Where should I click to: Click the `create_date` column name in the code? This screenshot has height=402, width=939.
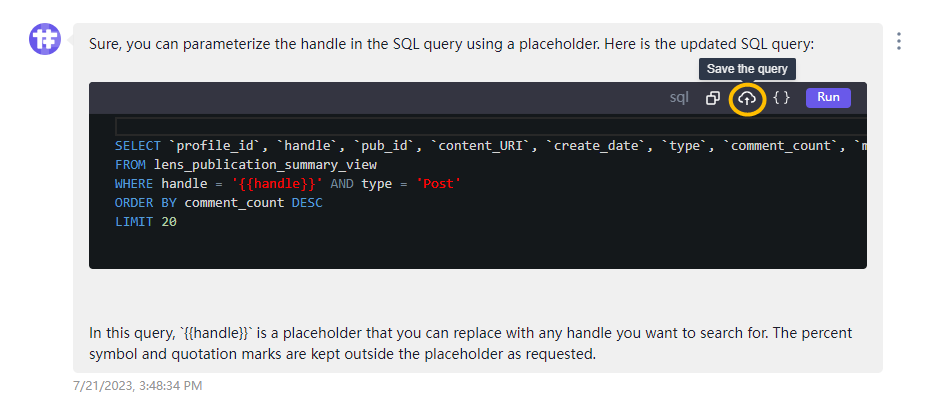595,146
